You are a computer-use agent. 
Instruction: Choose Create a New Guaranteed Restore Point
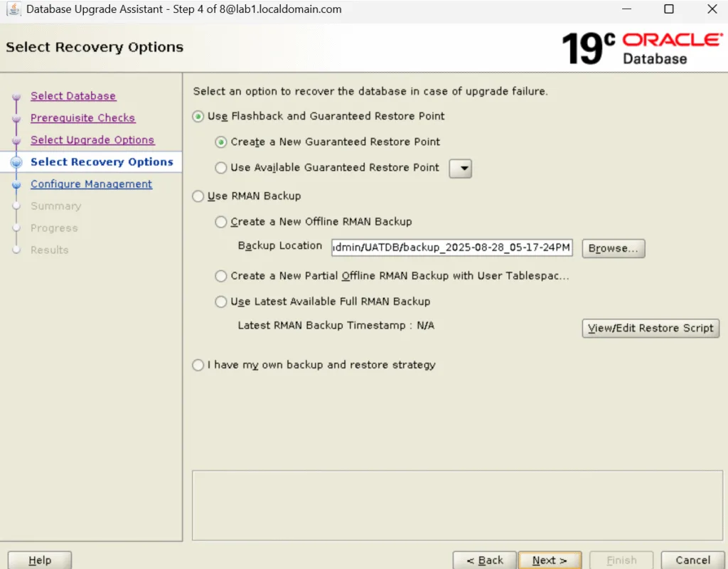pyautogui.click(x=221, y=142)
